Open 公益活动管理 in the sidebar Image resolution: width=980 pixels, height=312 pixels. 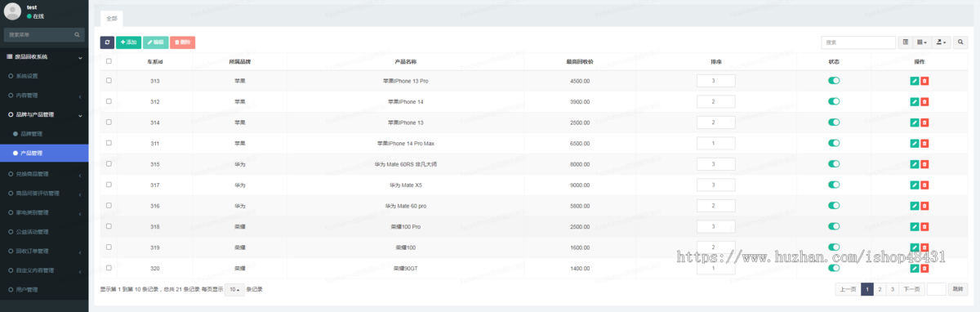coord(44,232)
